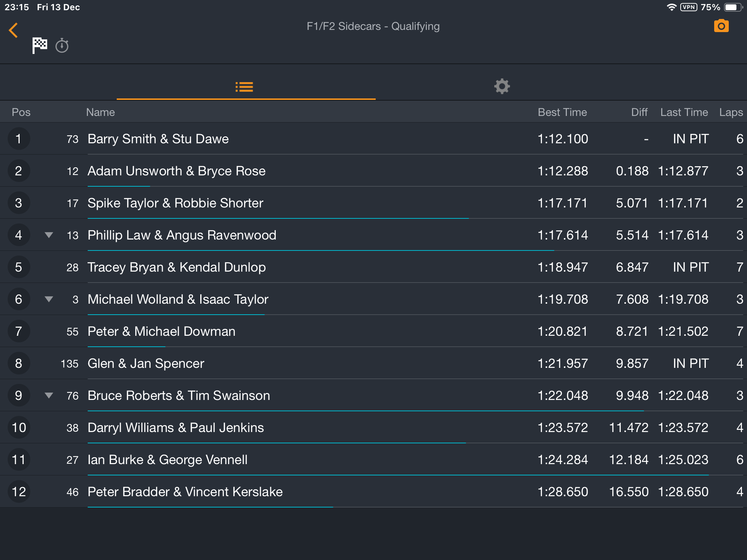
Task: Tap the battery indicator
Action: pos(734,7)
